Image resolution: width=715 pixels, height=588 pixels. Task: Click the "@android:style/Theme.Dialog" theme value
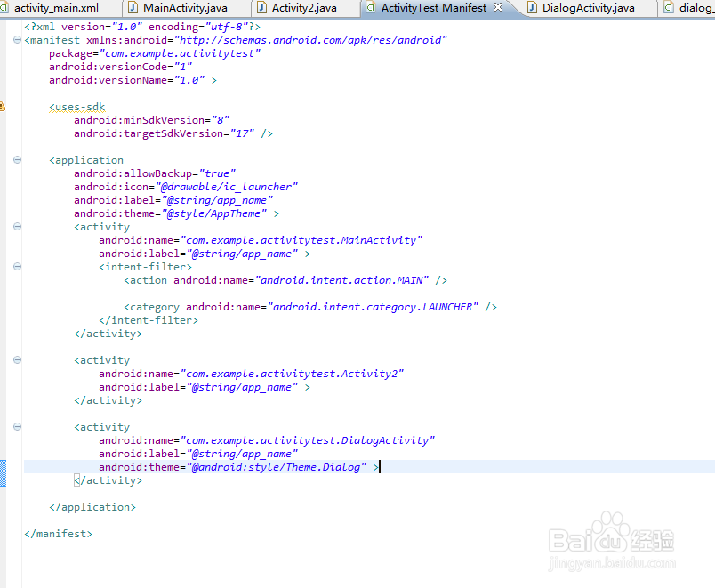click(277, 467)
